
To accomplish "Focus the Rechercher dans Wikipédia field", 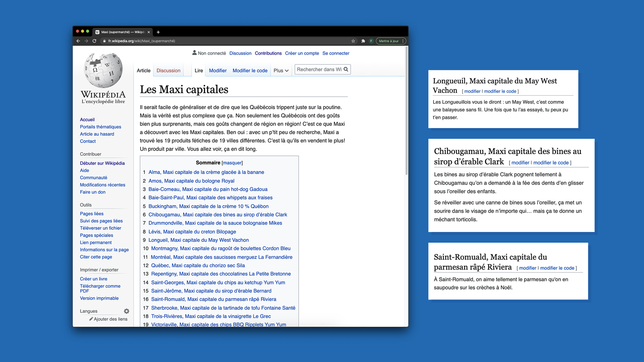I will tap(319, 69).
